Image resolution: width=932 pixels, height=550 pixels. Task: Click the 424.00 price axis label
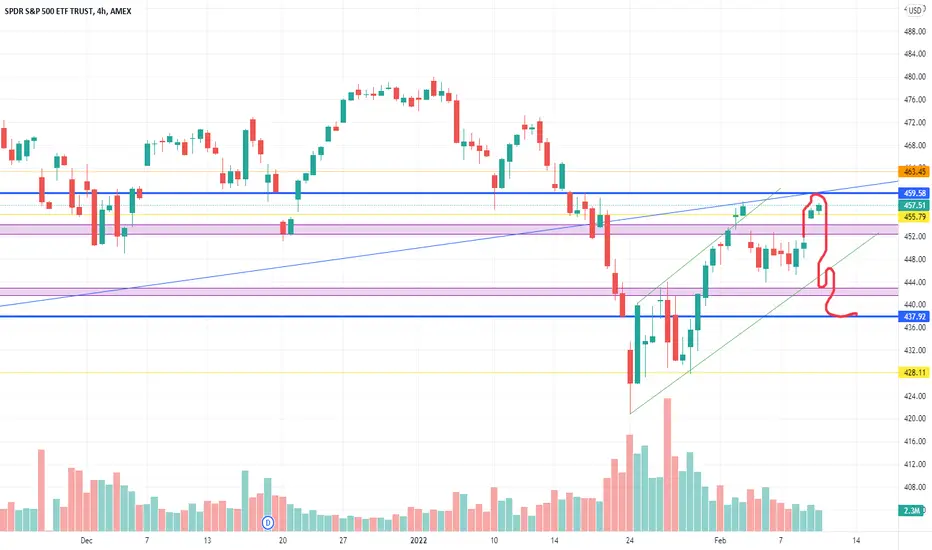coord(911,396)
